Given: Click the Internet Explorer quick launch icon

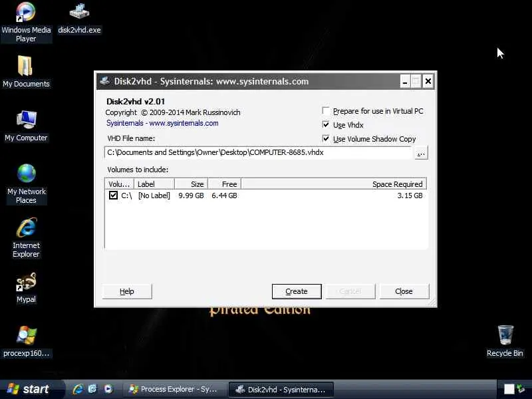Looking at the screenshot, I should coord(78,389).
